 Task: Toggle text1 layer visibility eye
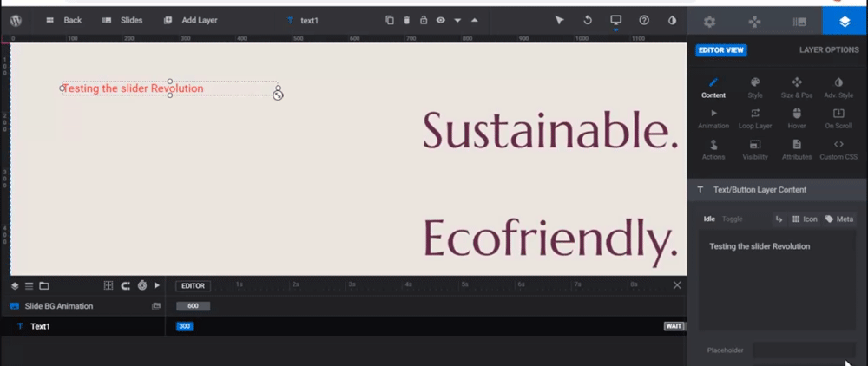pos(441,21)
